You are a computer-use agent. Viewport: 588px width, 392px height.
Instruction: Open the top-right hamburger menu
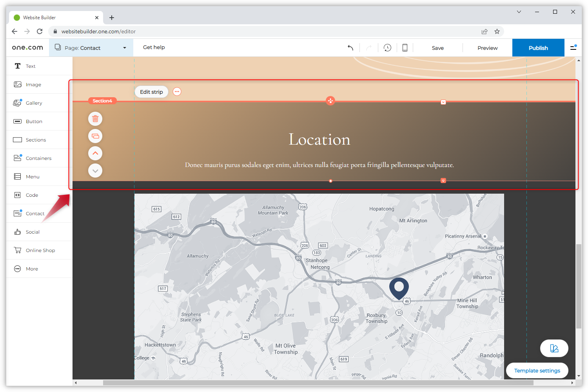573,48
